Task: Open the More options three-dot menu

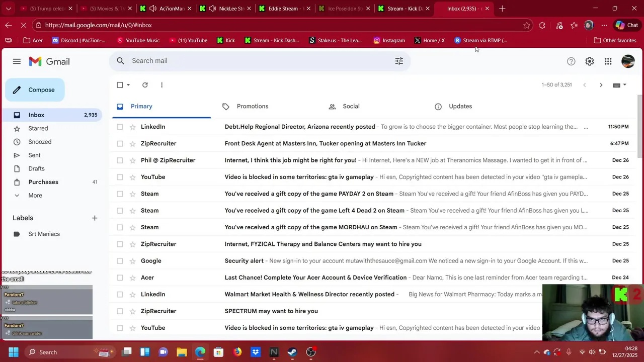Action: (x=162, y=85)
